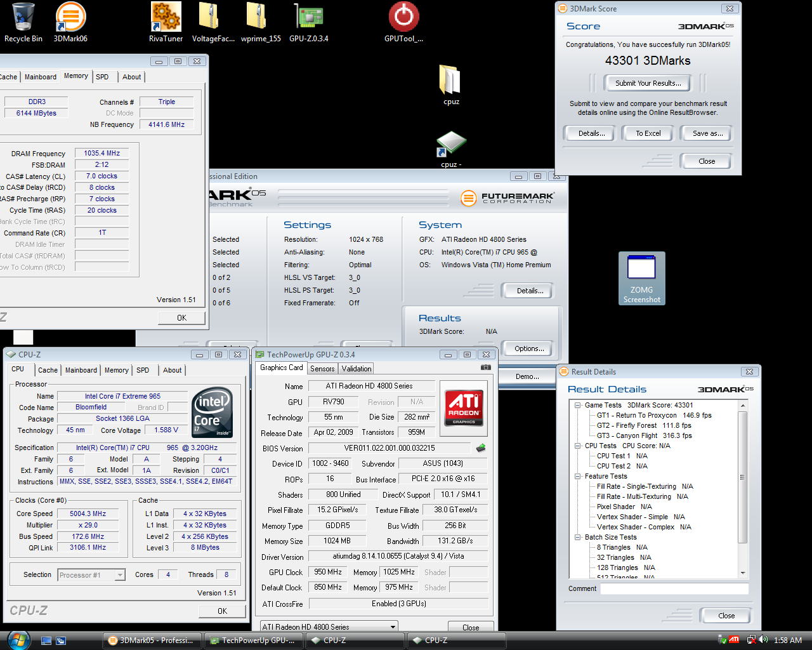Click the 43301 3DMarks score text

pyautogui.click(x=648, y=60)
